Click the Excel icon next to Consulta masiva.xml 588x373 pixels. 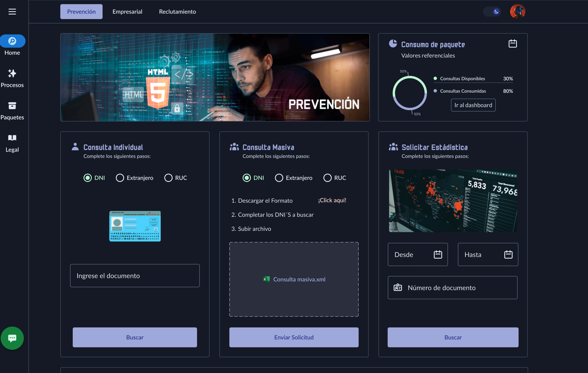click(266, 279)
